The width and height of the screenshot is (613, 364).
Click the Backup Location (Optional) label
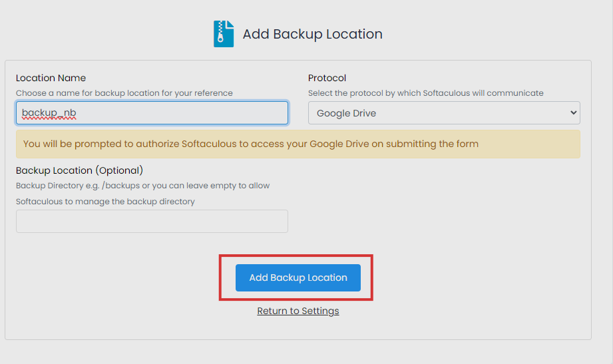pyautogui.click(x=79, y=170)
